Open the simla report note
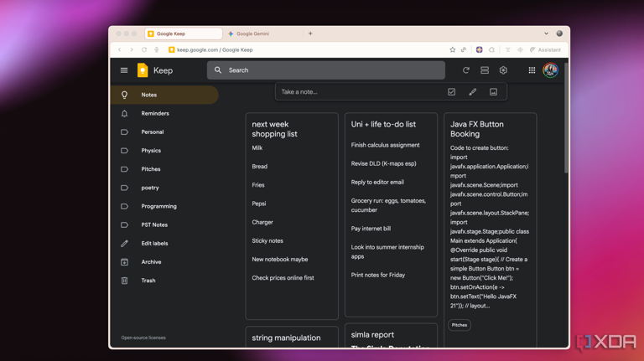This screenshot has height=361, width=644. coord(391,336)
